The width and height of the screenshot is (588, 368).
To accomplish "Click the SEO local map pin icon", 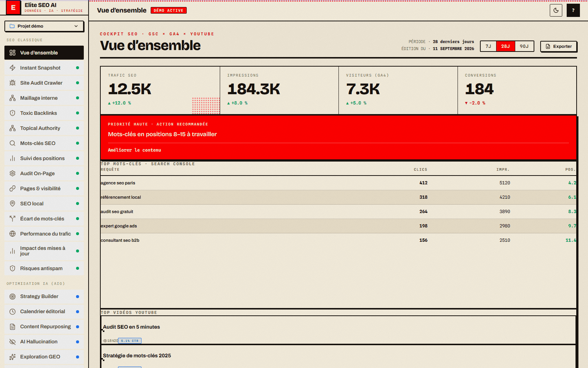I will (x=12, y=204).
